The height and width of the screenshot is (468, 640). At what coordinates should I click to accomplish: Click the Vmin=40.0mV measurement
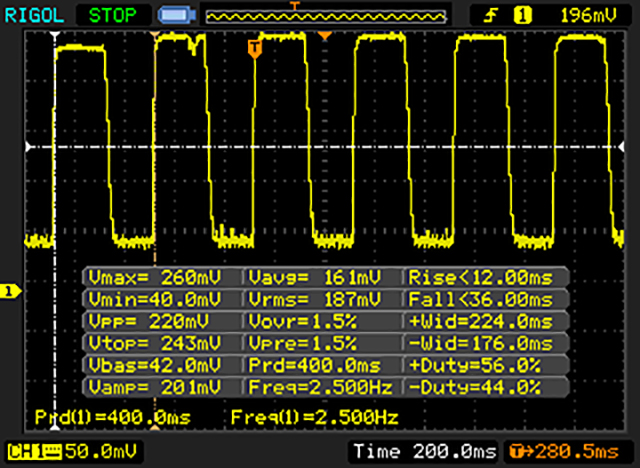155,299
